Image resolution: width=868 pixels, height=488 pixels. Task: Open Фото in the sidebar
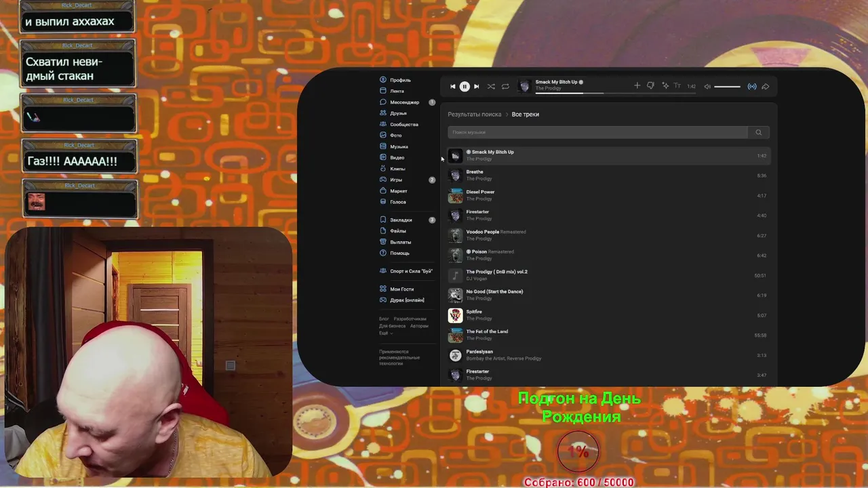[396, 136]
